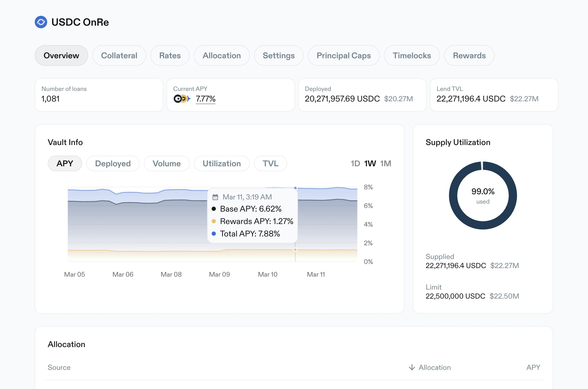
Task: Show the Deployed chart in Vault Info
Action: tap(113, 163)
